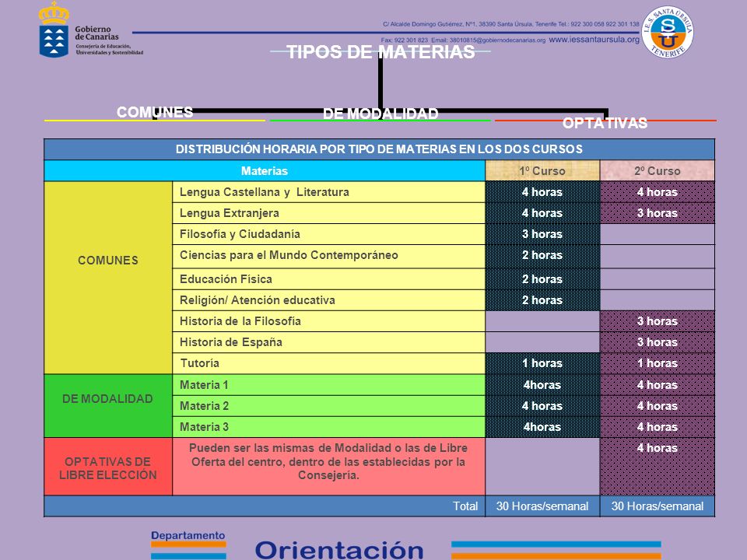
Task: Click the 2º Curso column header
Action: [x=658, y=171]
